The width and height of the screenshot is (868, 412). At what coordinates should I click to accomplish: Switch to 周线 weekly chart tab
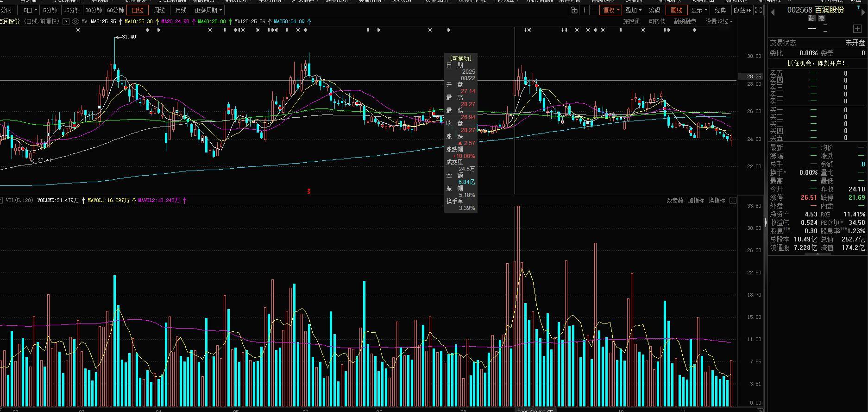tap(159, 10)
